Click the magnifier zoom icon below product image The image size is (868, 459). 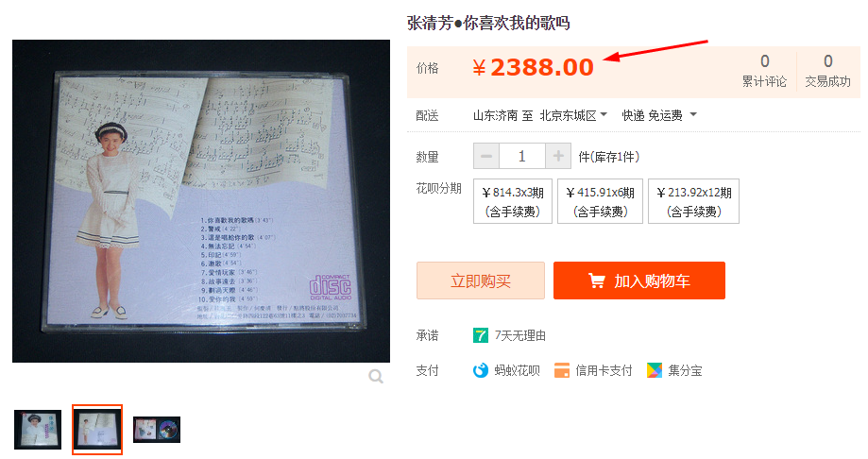(376, 377)
